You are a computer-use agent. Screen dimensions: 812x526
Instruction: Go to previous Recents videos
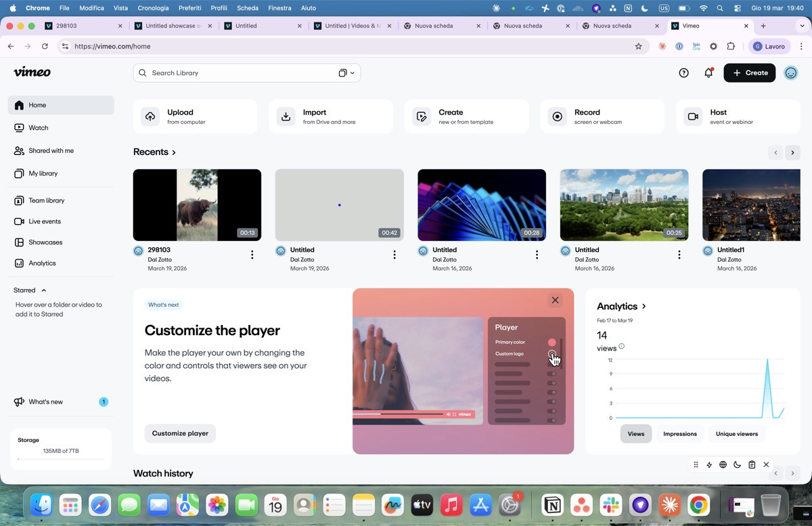point(775,152)
